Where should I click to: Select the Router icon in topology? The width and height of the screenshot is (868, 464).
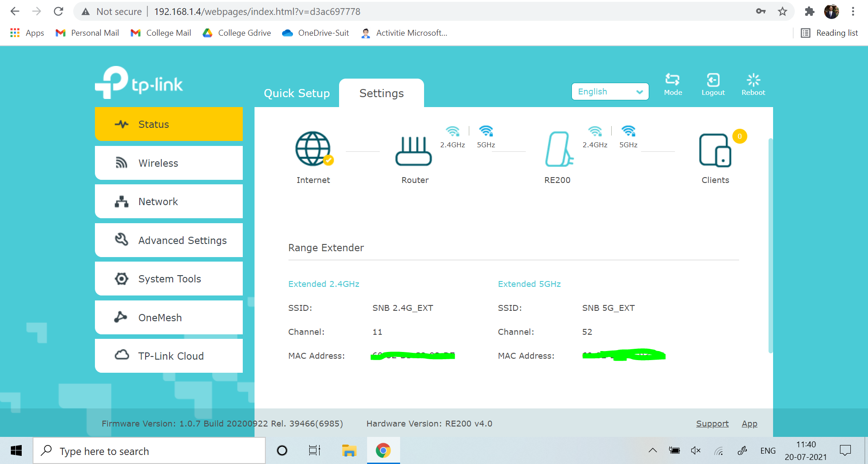pyautogui.click(x=414, y=151)
